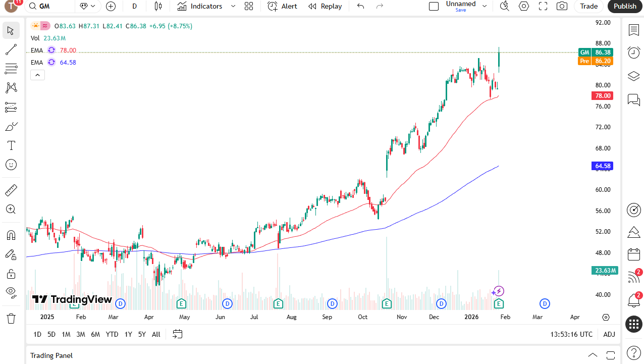
Task: Open the Indicators dialog
Action: click(200, 6)
